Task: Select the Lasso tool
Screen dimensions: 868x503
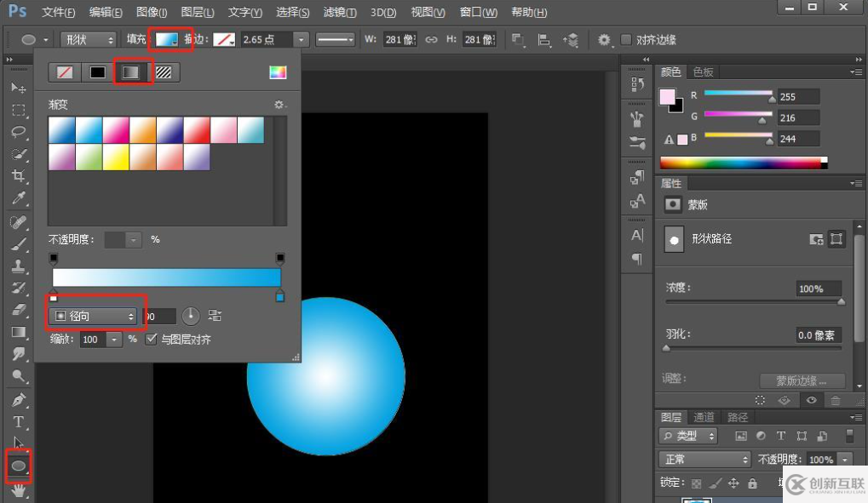Action: pos(18,132)
